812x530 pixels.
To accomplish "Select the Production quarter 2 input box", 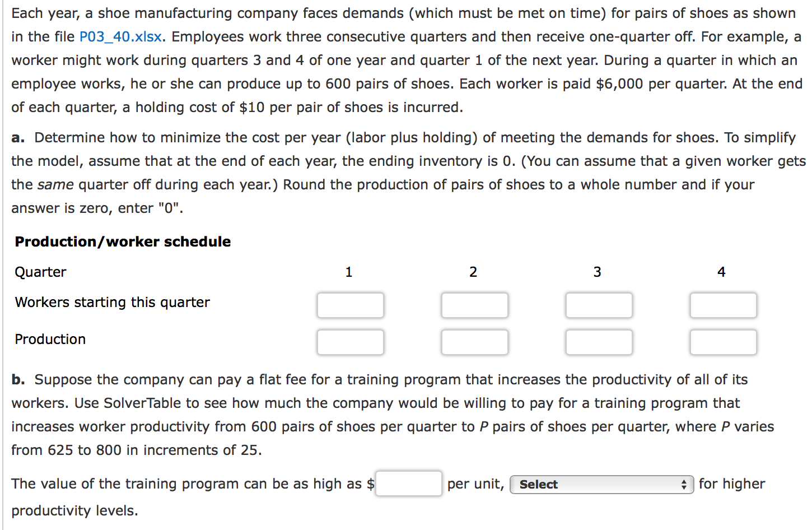I will pyautogui.click(x=474, y=342).
